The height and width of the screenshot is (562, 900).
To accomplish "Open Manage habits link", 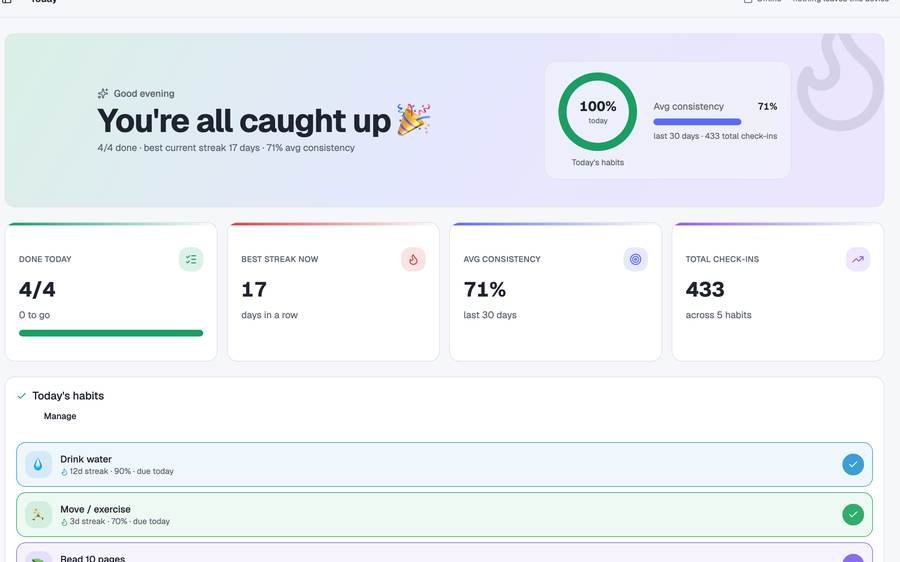I will (60, 416).
